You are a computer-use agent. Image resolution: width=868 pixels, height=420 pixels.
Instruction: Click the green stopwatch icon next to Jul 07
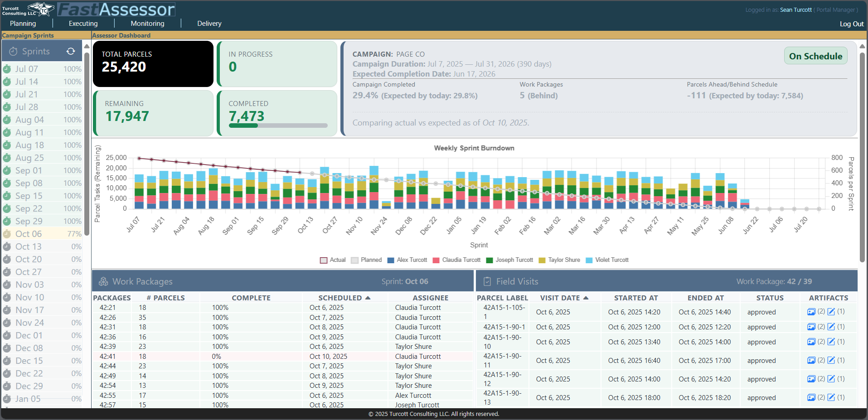tap(6, 69)
